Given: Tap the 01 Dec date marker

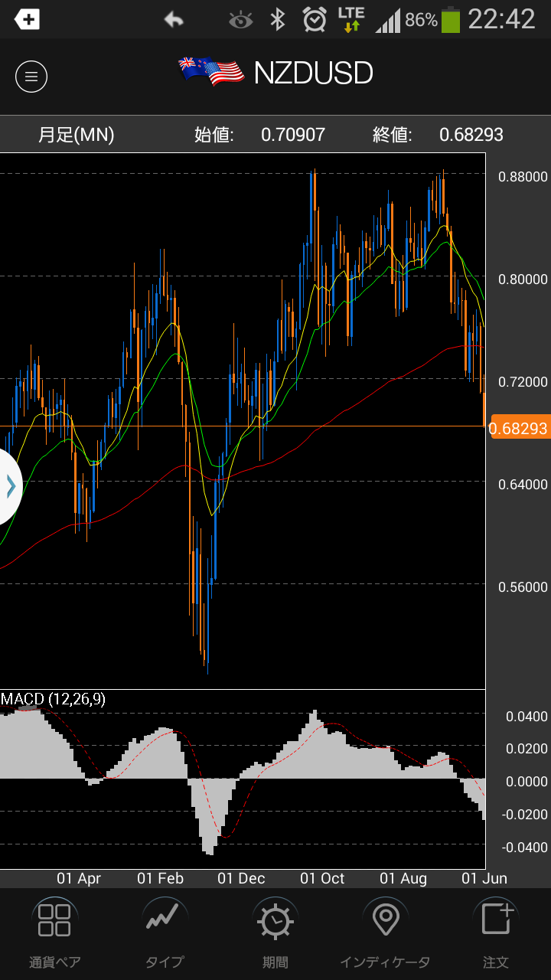Looking at the screenshot, I should click(242, 879).
